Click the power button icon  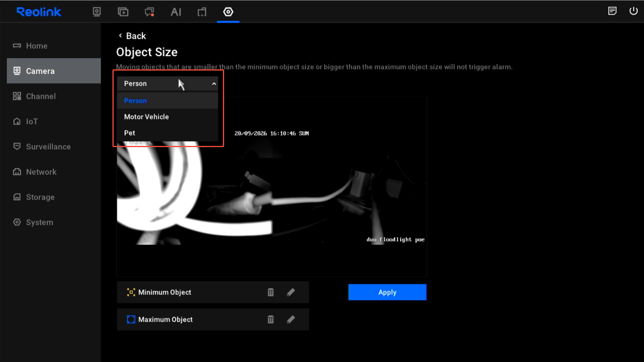point(633,11)
